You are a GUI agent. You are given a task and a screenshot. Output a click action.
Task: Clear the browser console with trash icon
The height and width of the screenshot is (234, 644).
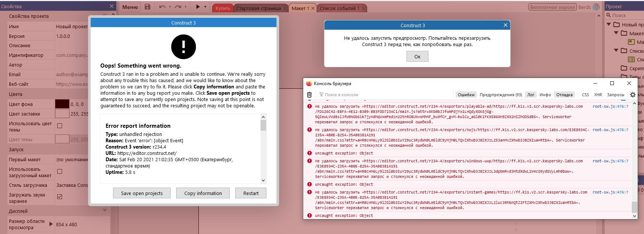click(309, 95)
